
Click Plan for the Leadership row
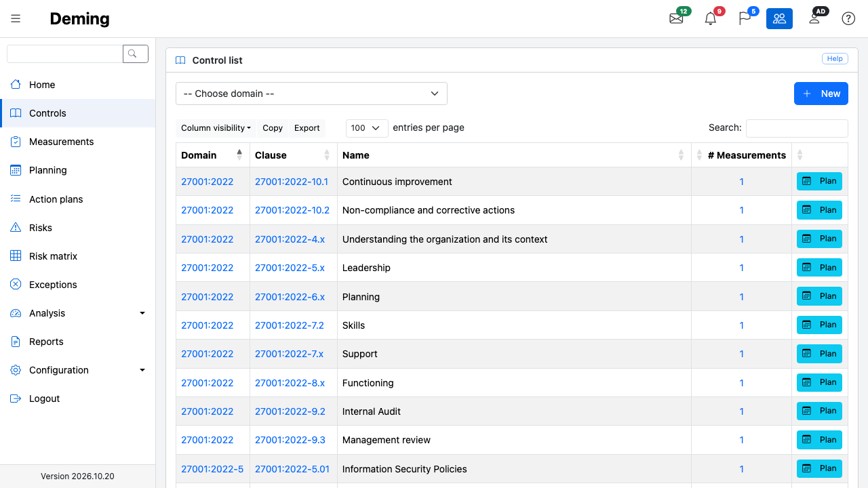click(x=819, y=268)
